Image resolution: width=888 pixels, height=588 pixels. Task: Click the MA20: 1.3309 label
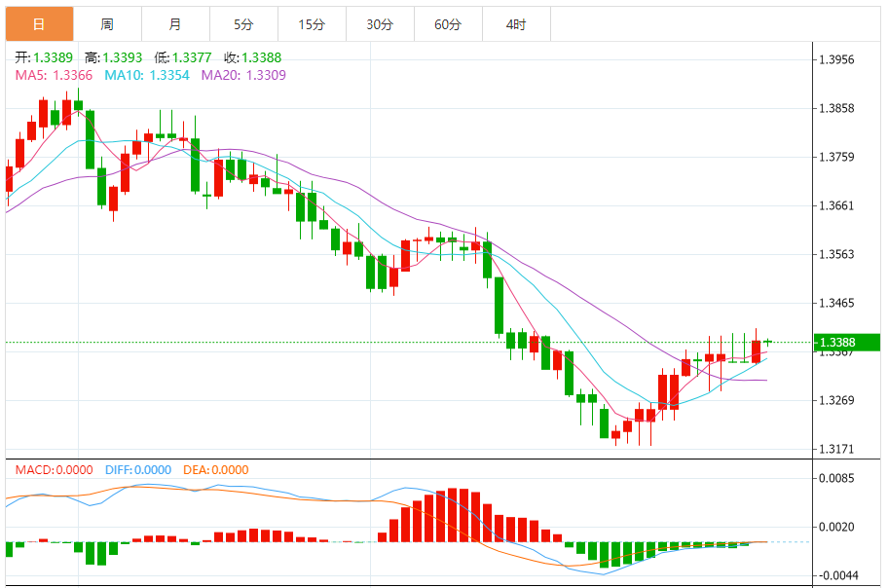243,75
